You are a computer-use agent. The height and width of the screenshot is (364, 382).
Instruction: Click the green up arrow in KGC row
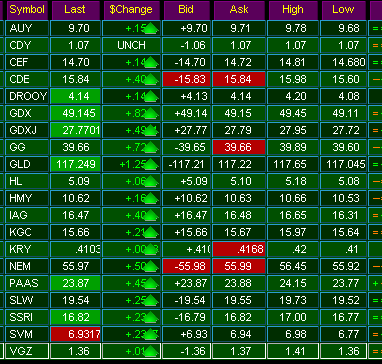click(151, 232)
